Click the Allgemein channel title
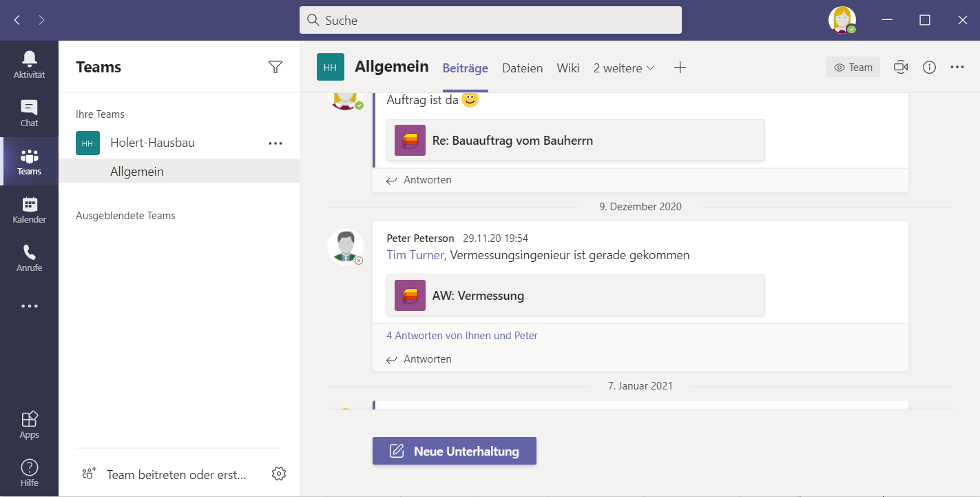The image size is (980, 497). coord(392,67)
